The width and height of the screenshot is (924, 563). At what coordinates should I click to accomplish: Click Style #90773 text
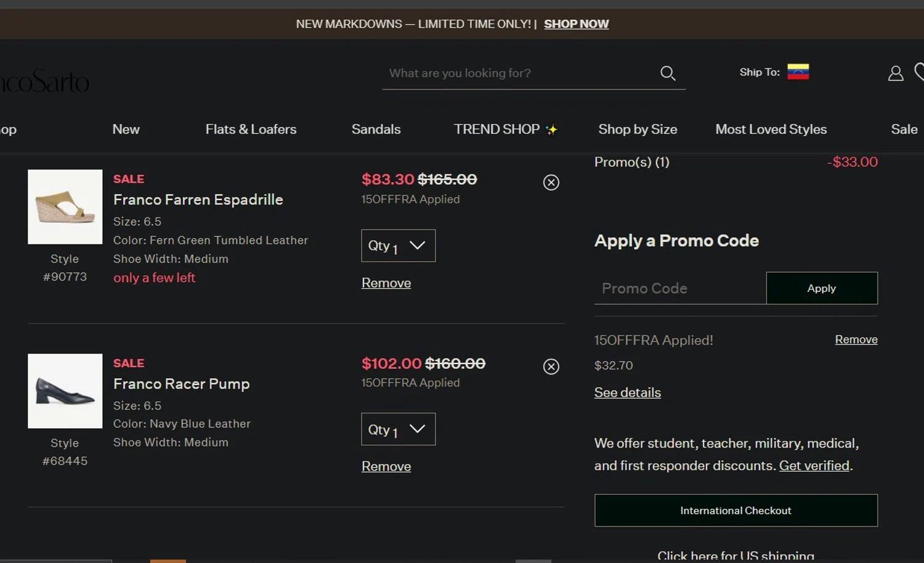click(65, 268)
